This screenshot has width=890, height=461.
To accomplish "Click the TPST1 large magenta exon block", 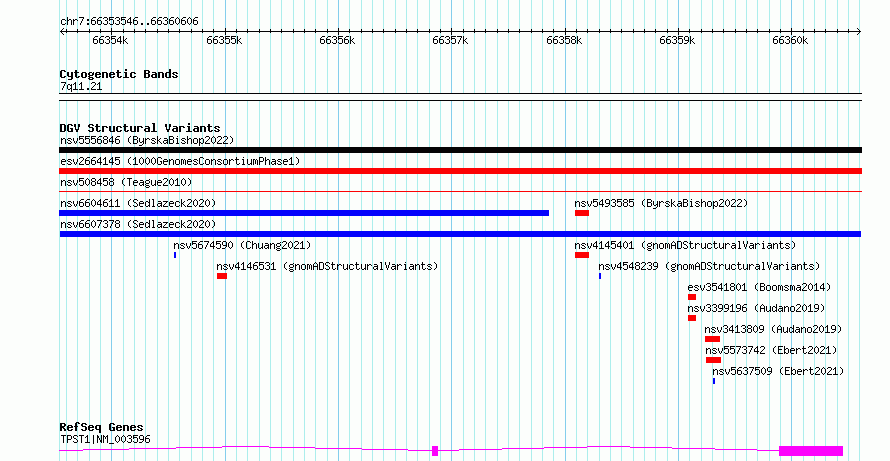I will tap(811, 451).
